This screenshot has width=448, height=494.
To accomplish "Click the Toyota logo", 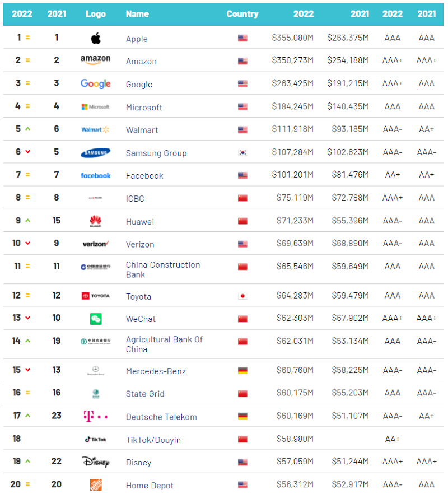I will coord(95,296).
